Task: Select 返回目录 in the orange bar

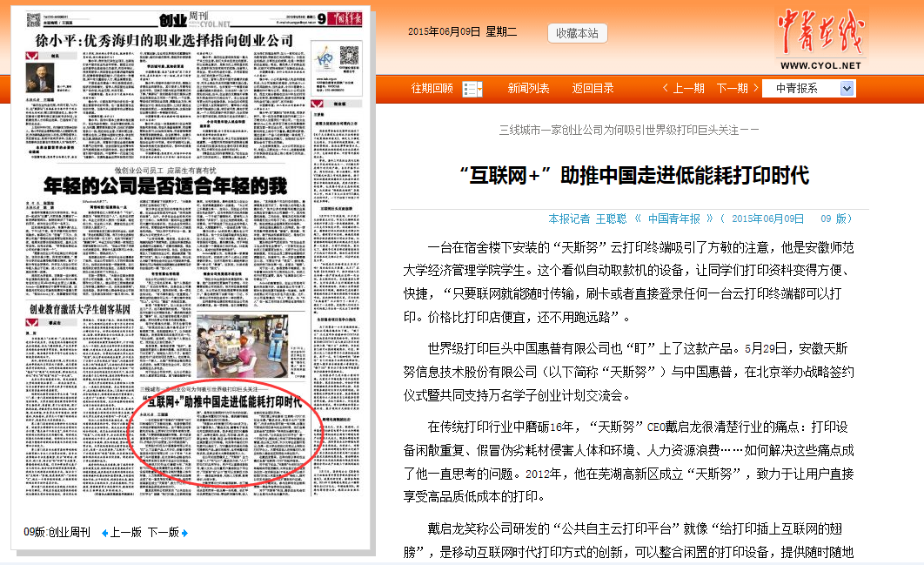Action: click(593, 89)
